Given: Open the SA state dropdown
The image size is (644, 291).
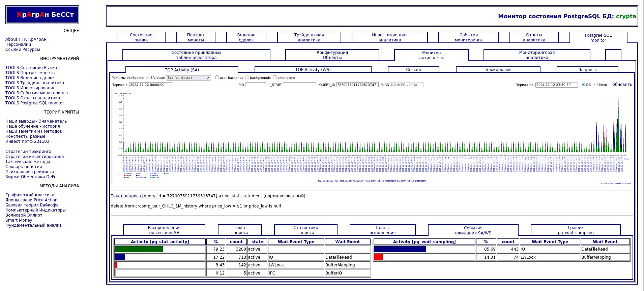Looking at the screenshot, I should tap(188, 78).
